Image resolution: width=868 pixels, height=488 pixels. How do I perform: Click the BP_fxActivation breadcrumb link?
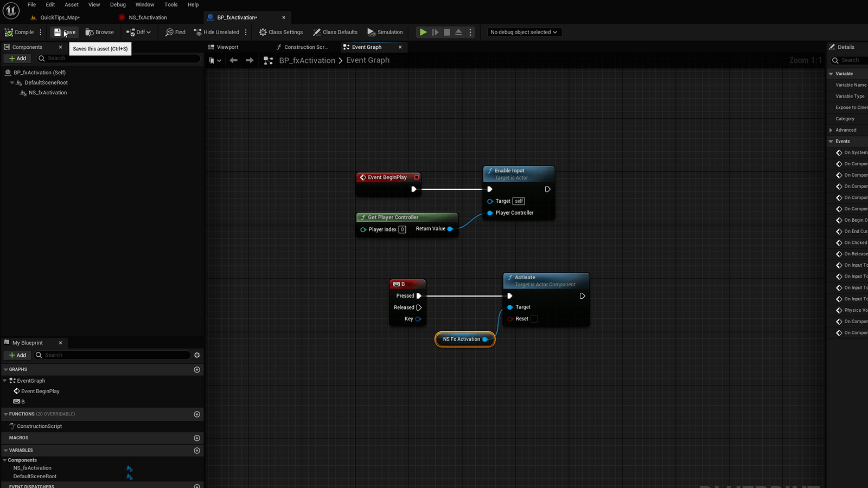point(307,60)
